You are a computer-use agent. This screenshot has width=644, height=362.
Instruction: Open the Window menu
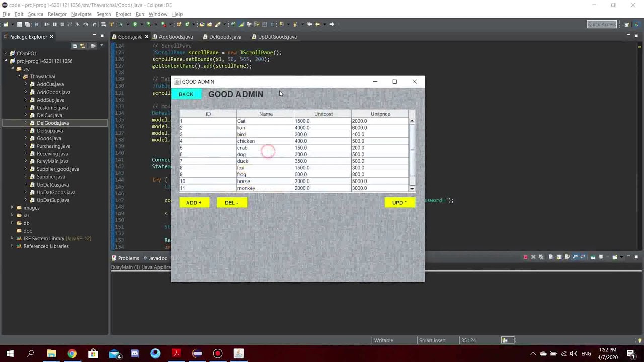click(157, 14)
